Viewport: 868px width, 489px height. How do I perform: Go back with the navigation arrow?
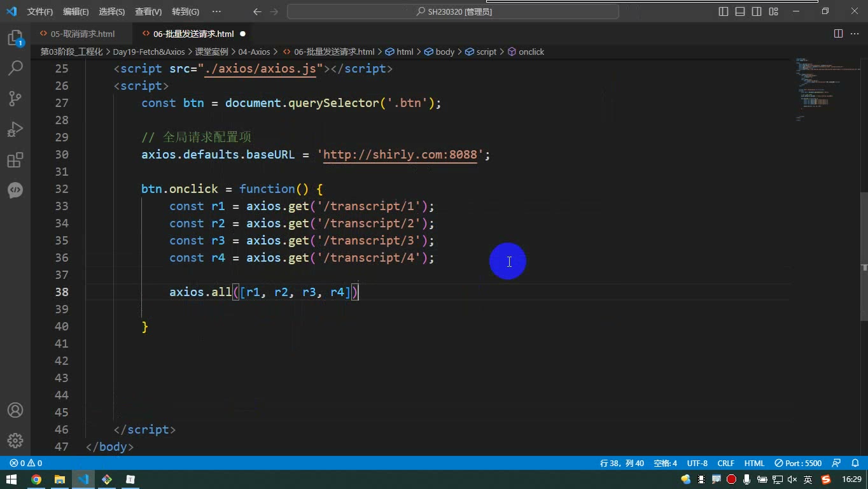257,11
